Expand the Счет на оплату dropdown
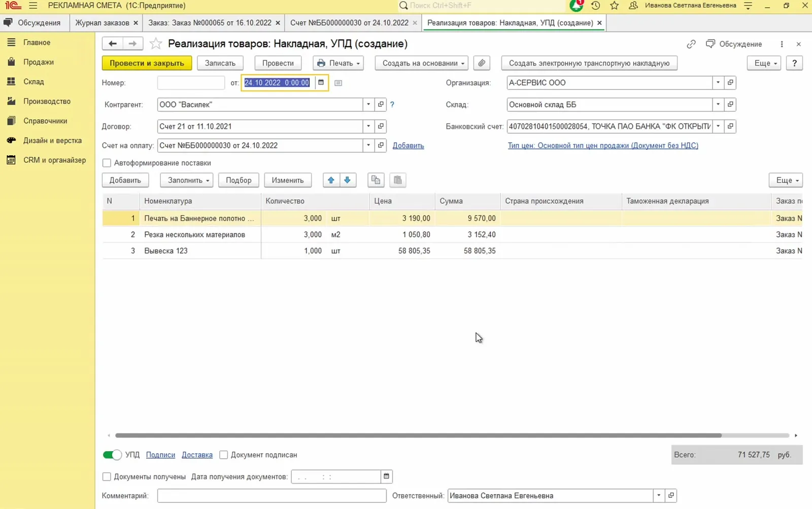The height and width of the screenshot is (509, 812). 368,145
